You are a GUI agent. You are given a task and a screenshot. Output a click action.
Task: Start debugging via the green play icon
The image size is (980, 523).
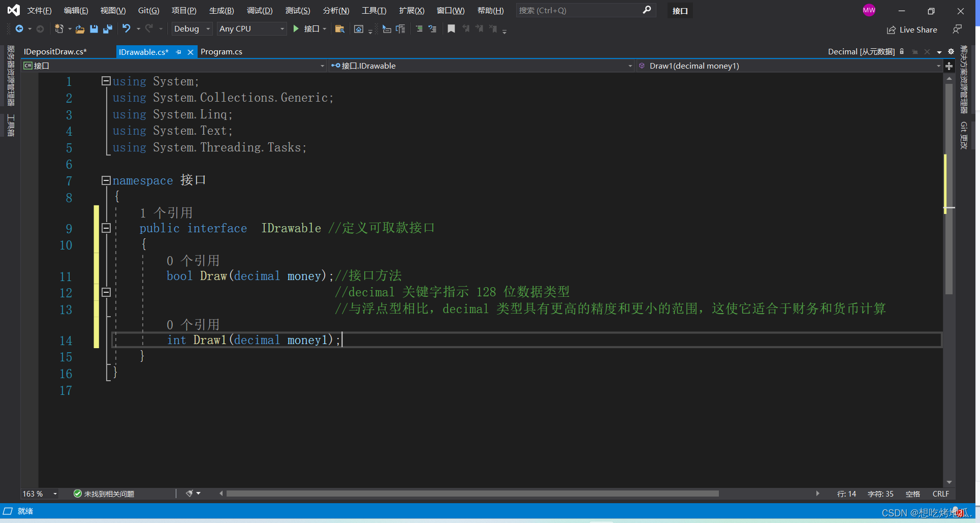pos(296,29)
